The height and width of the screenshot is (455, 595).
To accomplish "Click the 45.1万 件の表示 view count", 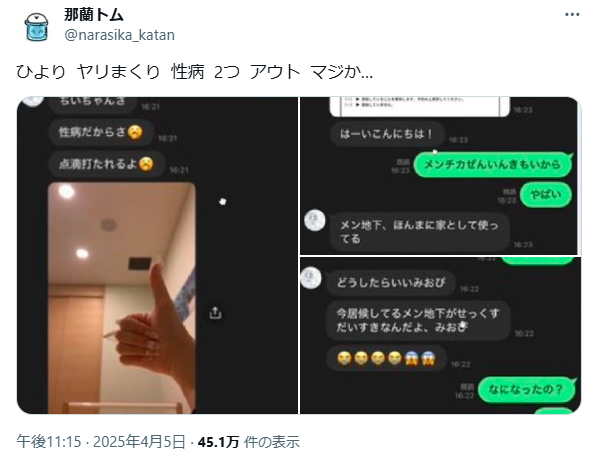I will click(249, 441).
